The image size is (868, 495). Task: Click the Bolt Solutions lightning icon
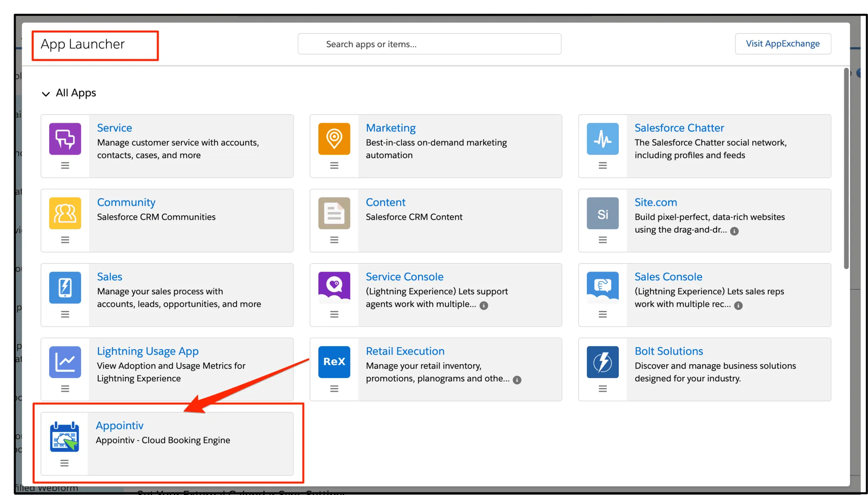(x=602, y=362)
